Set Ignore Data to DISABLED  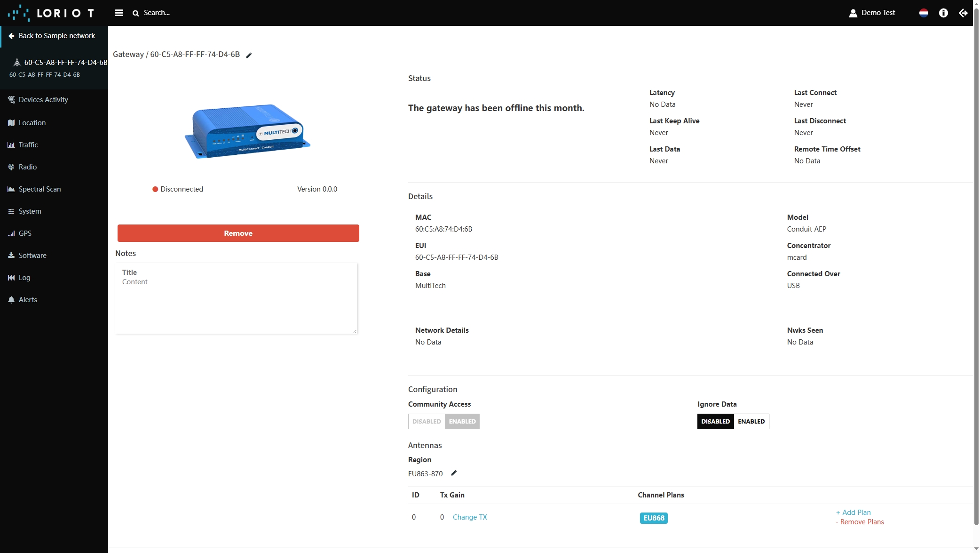pos(715,421)
